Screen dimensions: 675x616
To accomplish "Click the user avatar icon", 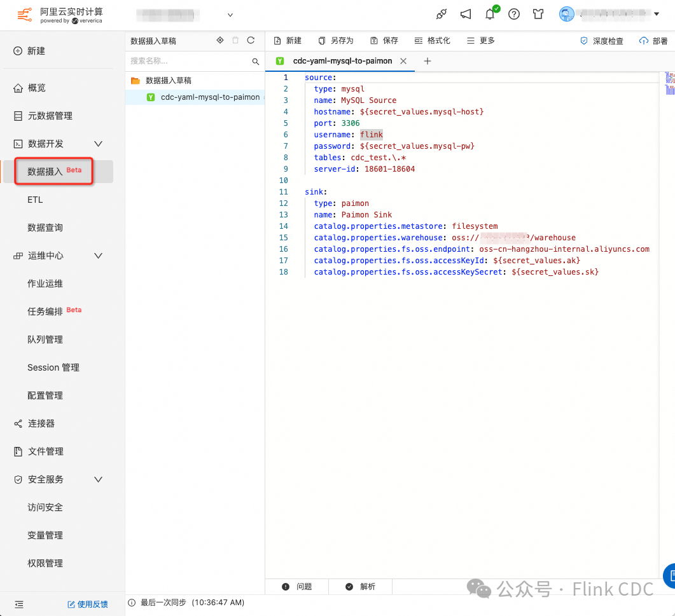I will pyautogui.click(x=566, y=14).
